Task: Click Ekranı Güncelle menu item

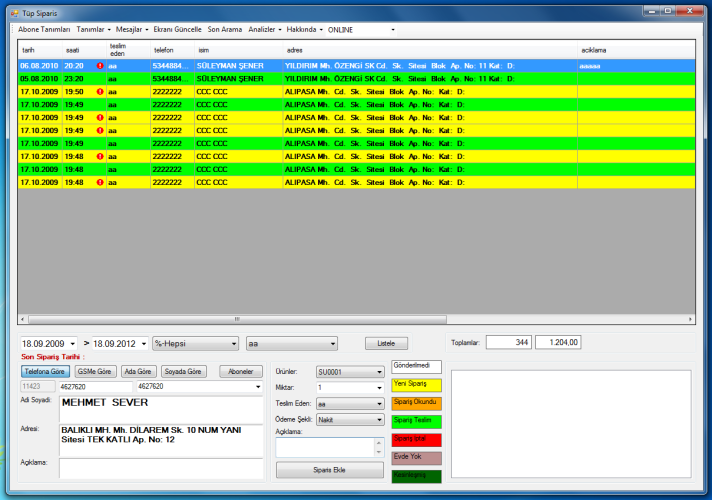Action: pyautogui.click(x=177, y=30)
